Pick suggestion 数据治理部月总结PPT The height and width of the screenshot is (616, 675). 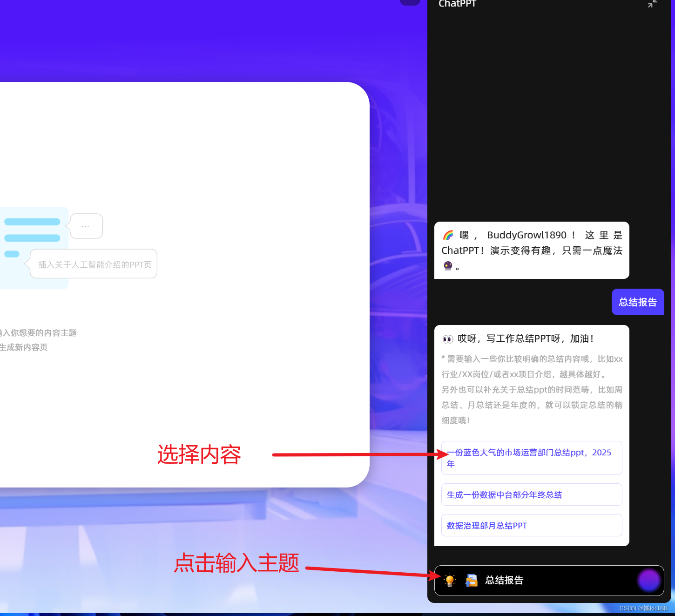(x=532, y=525)
